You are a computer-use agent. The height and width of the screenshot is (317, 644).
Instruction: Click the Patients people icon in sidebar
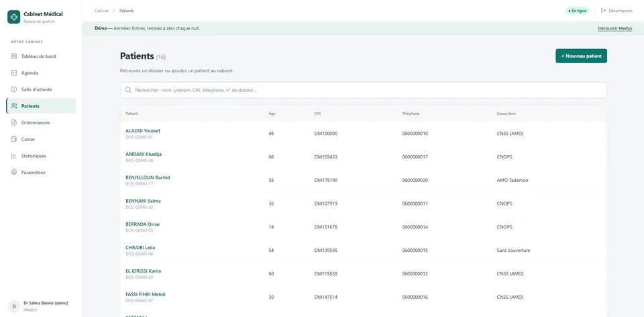point(14,106)
